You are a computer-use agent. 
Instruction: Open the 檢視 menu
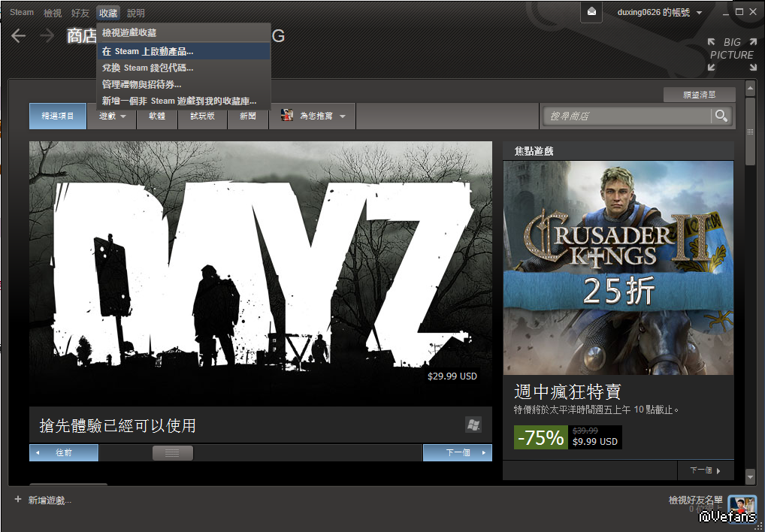tap(52, 14)
